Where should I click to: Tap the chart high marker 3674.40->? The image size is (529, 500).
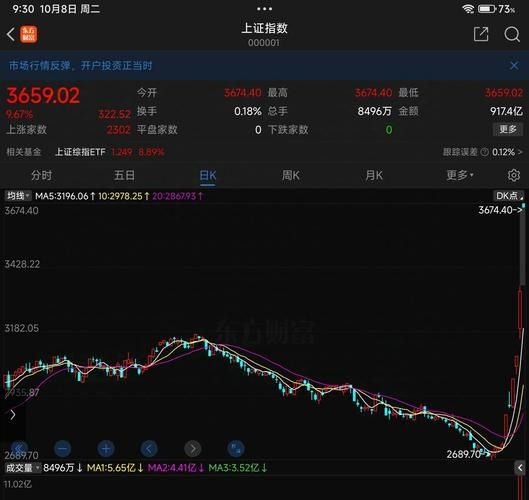tap(500, 210)
